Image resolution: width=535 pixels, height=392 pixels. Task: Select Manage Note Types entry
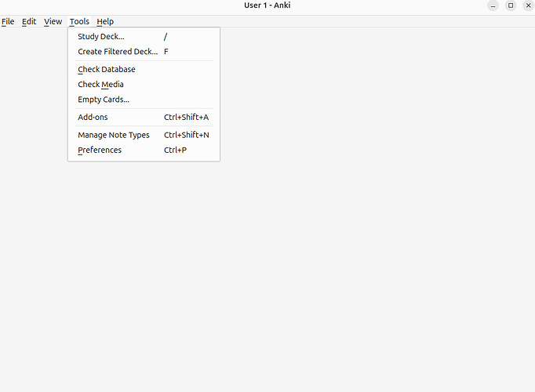(144, 135)
